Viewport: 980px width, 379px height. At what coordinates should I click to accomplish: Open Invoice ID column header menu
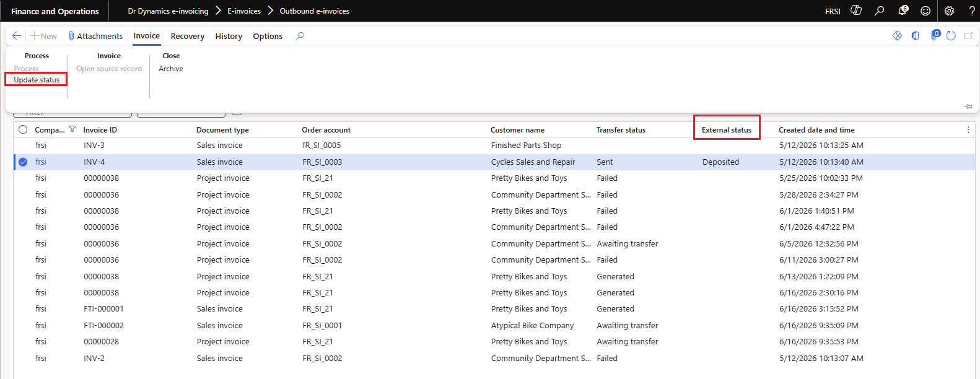coord(100,129)
